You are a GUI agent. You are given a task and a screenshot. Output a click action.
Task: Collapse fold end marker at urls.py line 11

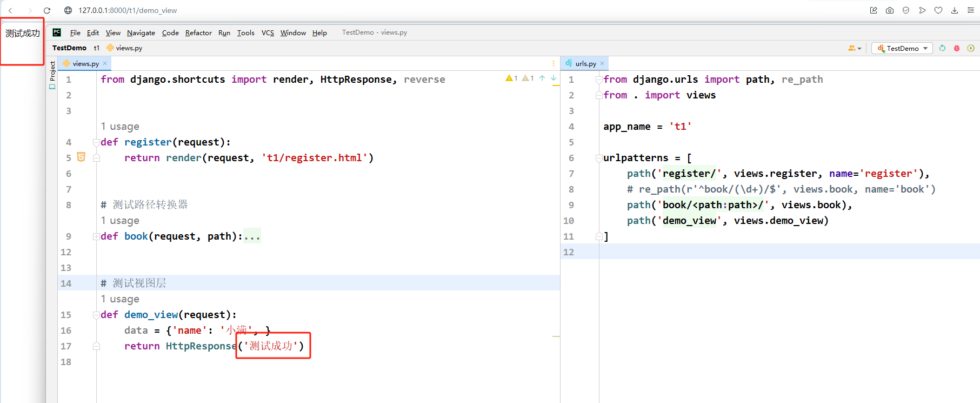pyautogui.click(x=599, y=236)
